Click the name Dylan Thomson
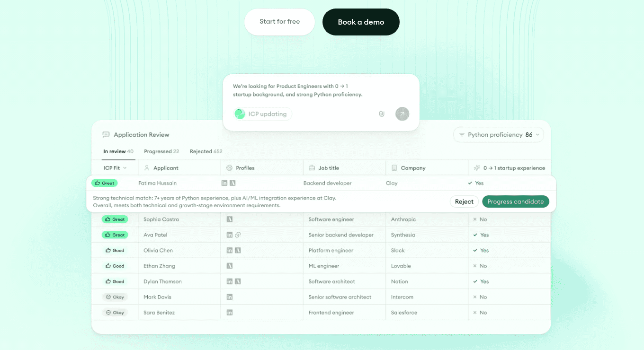The width and height of the screenshot is (644, 350). point(163,281)
